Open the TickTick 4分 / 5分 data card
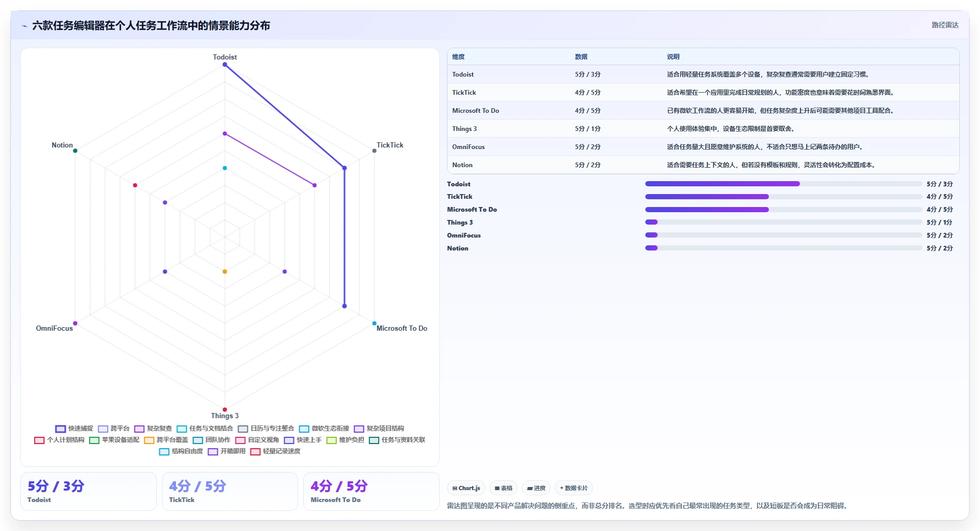 click(230, 491)
